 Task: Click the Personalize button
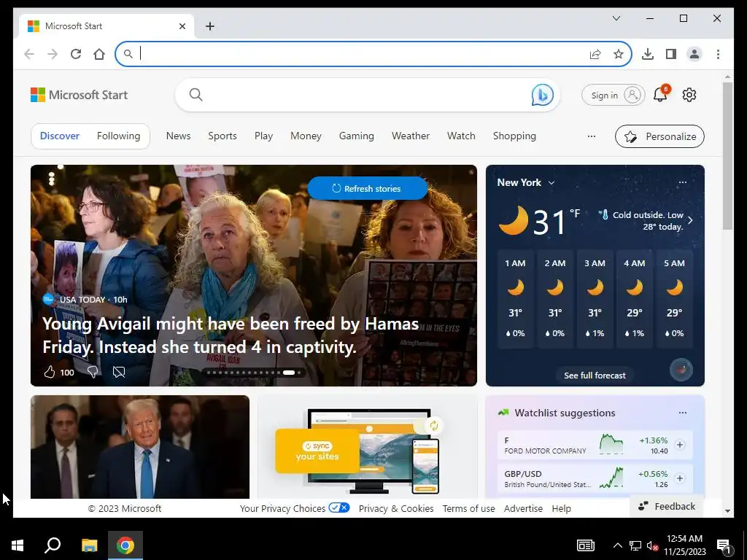click(x=659, y=136)
